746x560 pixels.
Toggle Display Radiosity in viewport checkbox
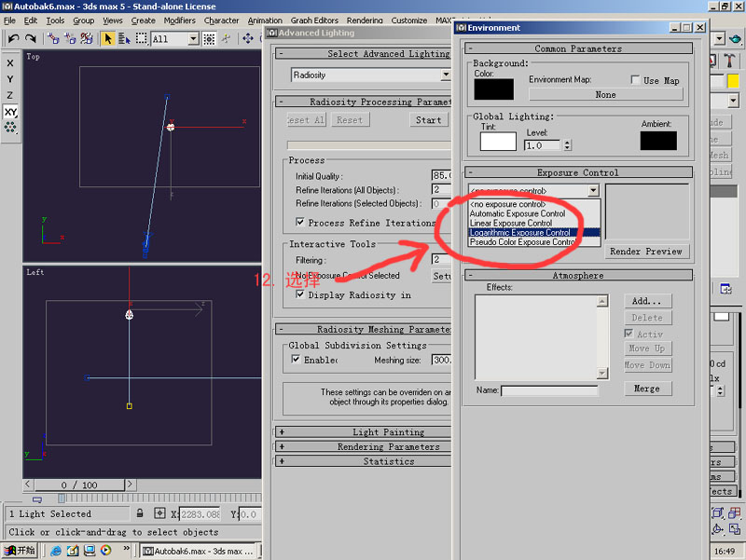pos(299,294)
